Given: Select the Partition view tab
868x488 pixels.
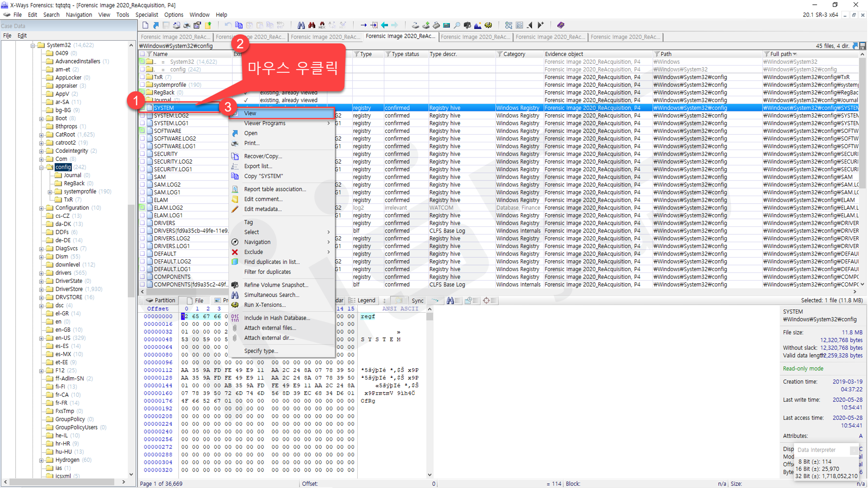Looking at the screenshot, I should pos(161,301).
